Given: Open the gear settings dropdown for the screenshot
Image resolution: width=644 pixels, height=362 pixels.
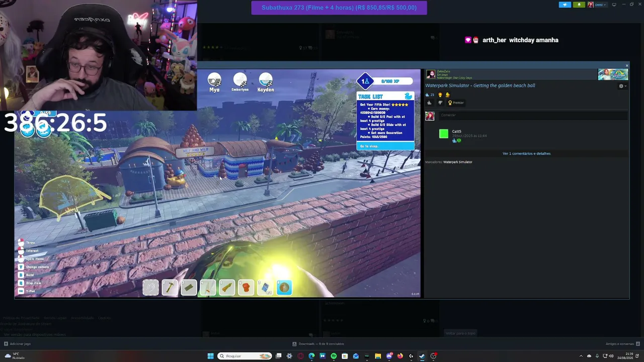Looking at the screenshot, I should [622, 86].
